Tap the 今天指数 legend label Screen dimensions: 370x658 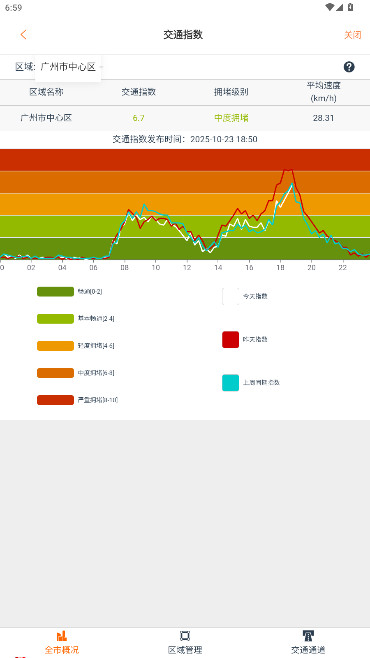[x=255, y=296]
